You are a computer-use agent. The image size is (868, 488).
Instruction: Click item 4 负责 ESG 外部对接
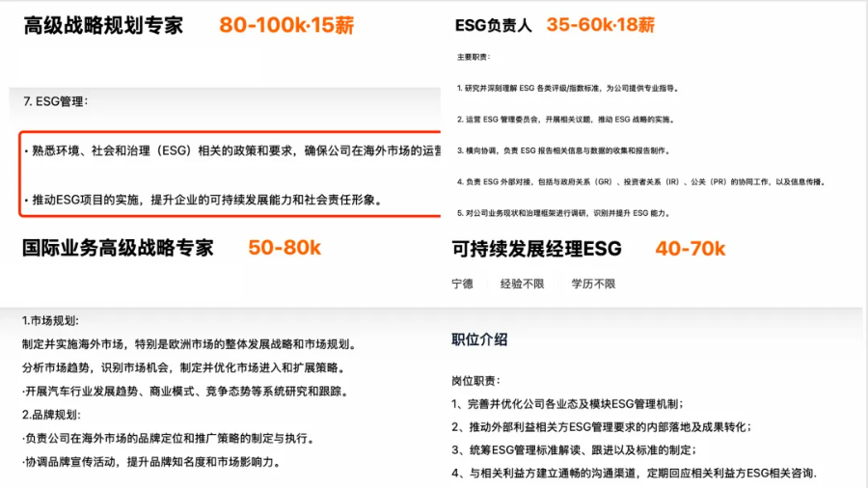tap(641, 182)
